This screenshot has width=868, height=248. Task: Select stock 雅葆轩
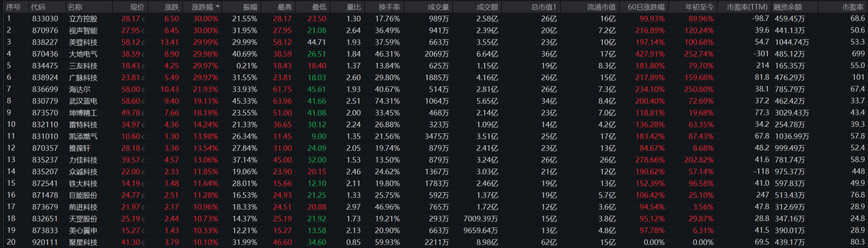click(x=79, y=148)
